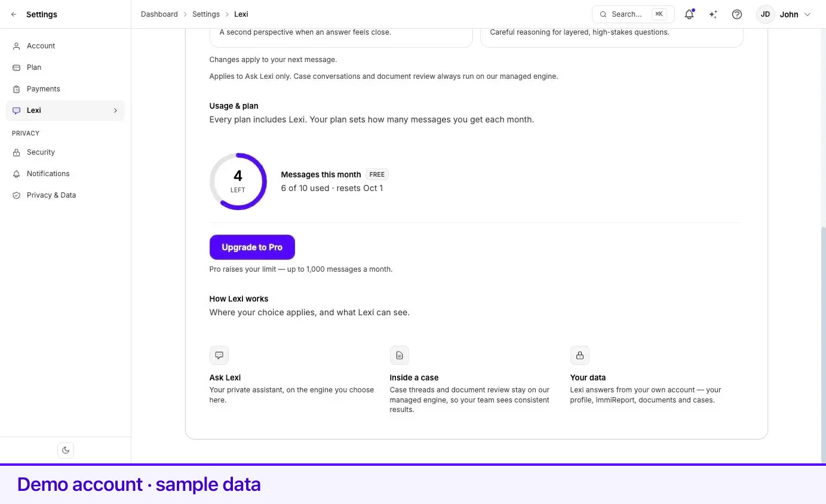Viewport: 826px width, 504px height.
Task: Click the Payments clipboard icon
Action: [x=16, y=89]
